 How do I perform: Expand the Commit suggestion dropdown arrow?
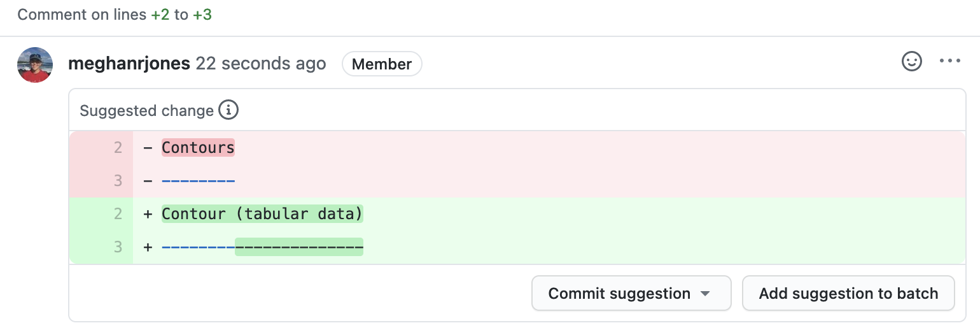click(704, 294)
